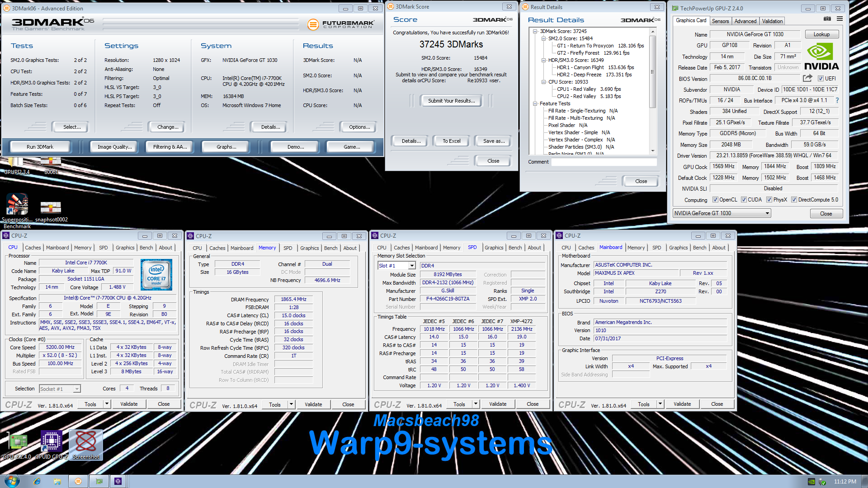
Task: Open Caches tab in the first CPU-Z window
Action: point(33,248)
